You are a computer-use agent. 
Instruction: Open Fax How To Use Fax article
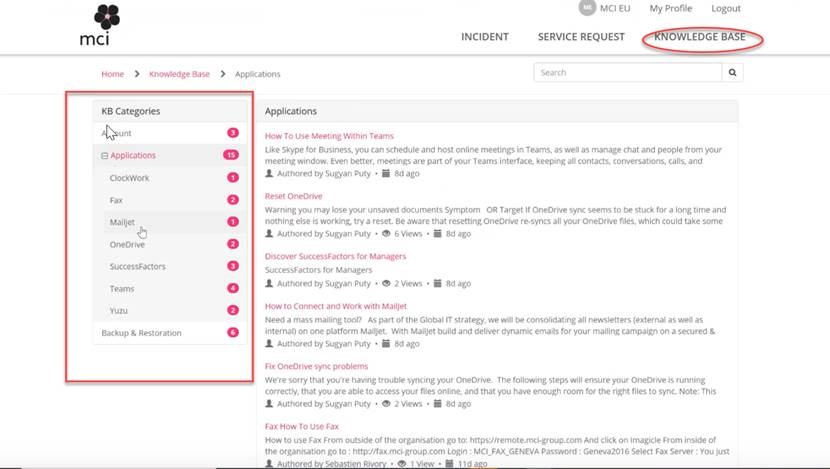302,426
